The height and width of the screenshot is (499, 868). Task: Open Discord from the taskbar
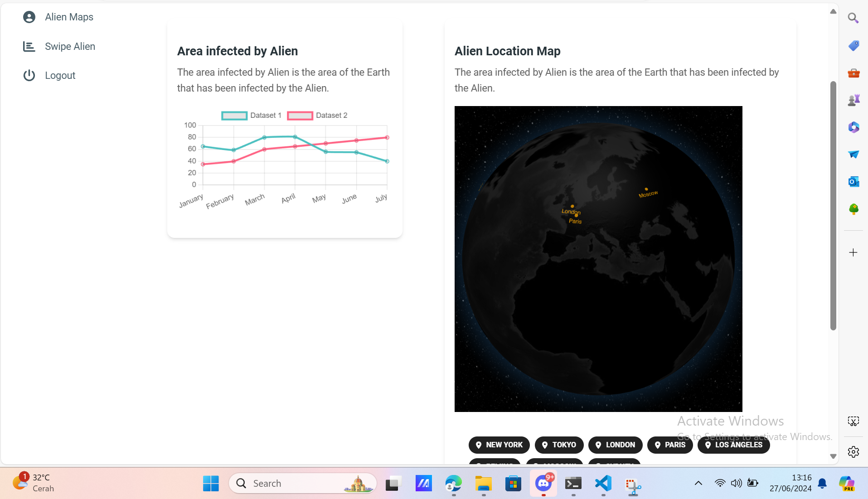[543, 483]
